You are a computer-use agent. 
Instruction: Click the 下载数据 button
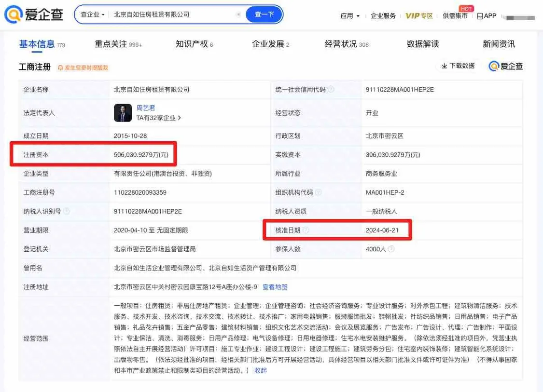(458, 66)
